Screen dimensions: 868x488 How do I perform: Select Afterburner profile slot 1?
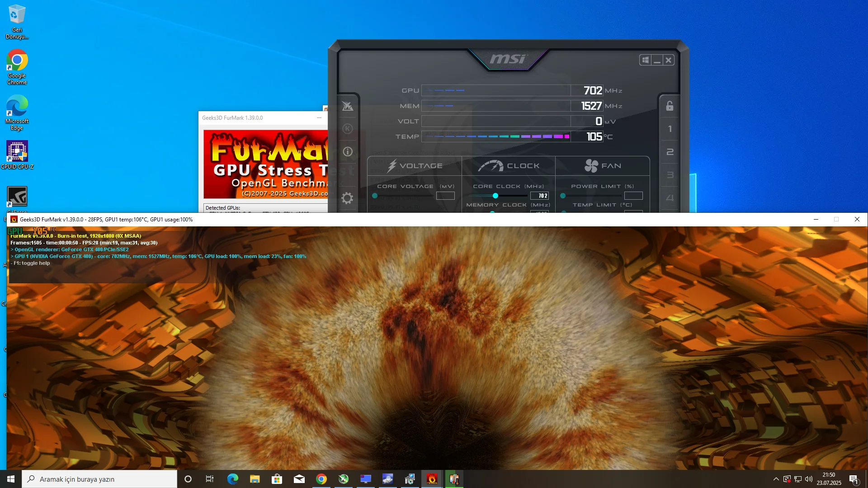(x=670, y=129)
